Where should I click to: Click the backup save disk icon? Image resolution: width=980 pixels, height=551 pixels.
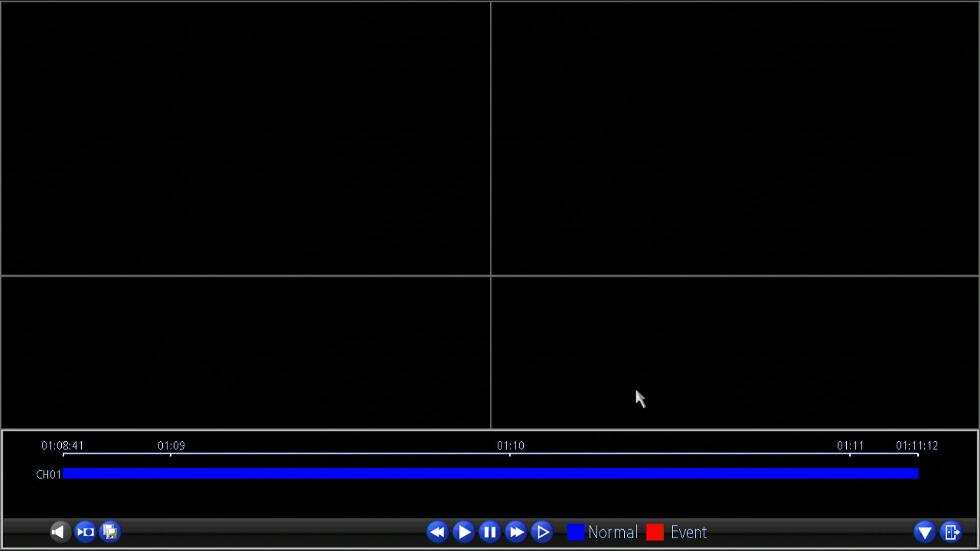110,532
